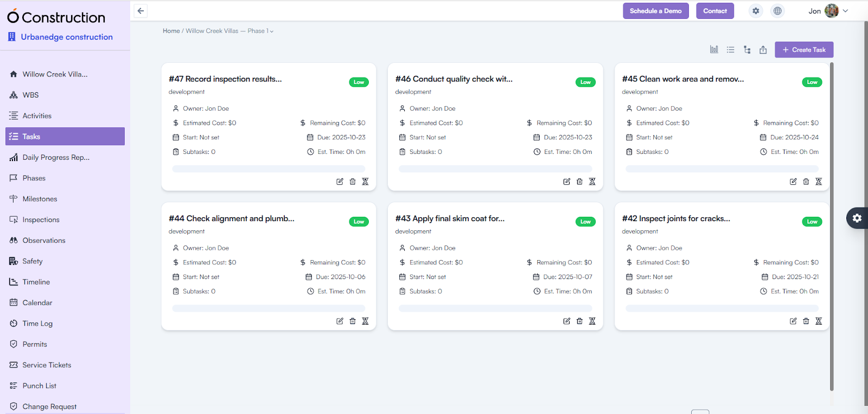Edit task #46 Conduct quality check
The width and height of the screenshot is (868, 414).
[x=566, y=182]
